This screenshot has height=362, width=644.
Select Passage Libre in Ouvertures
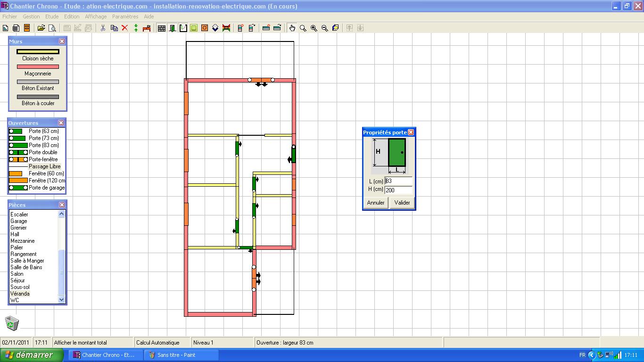(37, 166)
